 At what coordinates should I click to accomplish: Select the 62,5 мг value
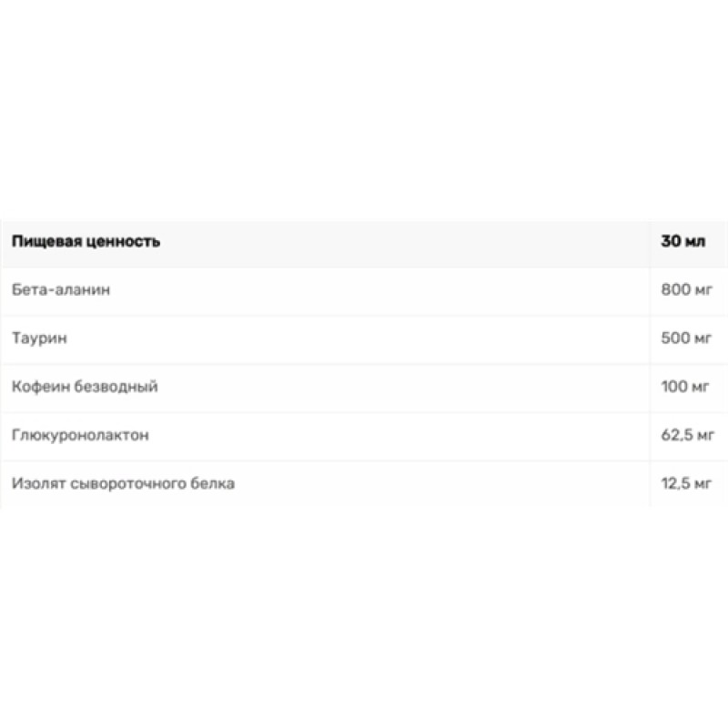tap(688, 435)
